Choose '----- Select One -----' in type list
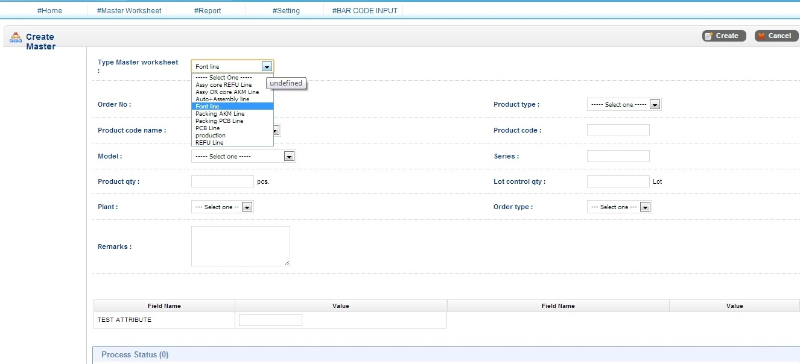The height and width of the screenshot is (364, 800). (x=233, y=78)
